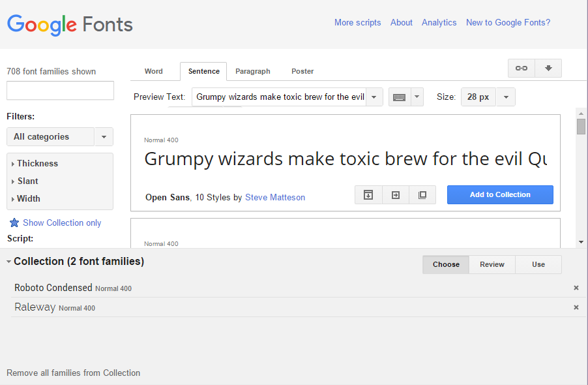
Task: Open the keyboard icon button
Action: pyautogui.click(x=400, y=97)
